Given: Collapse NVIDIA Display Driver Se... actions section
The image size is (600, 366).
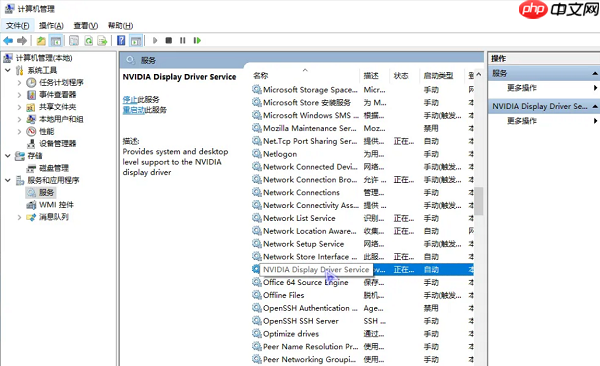Looking at the screenshot, I should click(x=594, y=106).
